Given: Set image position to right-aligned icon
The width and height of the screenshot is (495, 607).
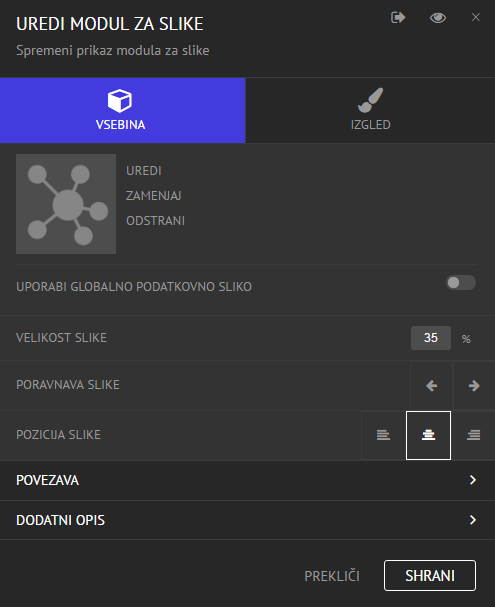Looking at the screenshot, I should pos(473,435).
